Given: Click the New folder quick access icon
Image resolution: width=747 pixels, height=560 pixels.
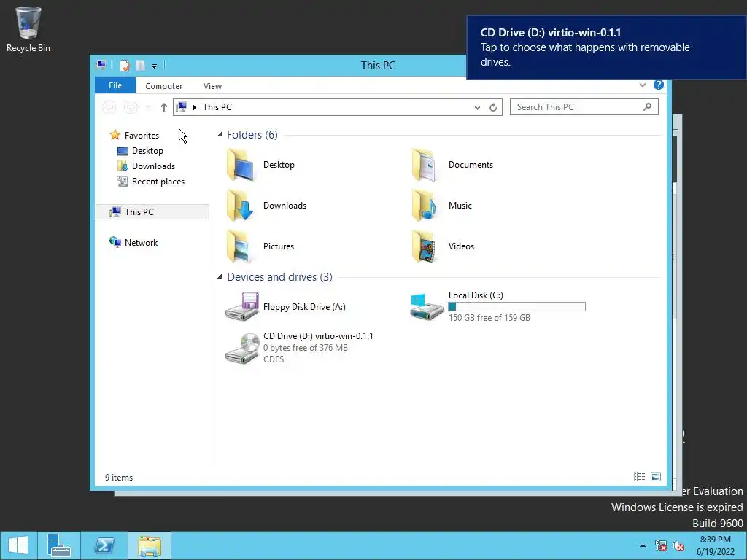Looking at the screenshot, I should (x=140, y=66).
